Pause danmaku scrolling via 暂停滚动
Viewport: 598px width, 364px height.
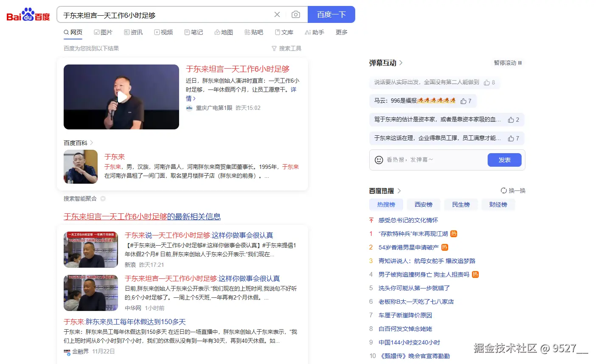point(507,62)
